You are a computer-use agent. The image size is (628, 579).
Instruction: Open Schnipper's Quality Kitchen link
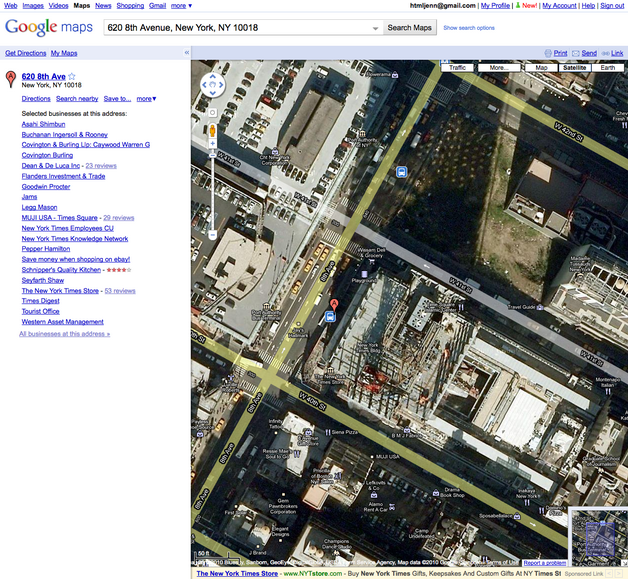pyautogui.click(x=61, y=270)
